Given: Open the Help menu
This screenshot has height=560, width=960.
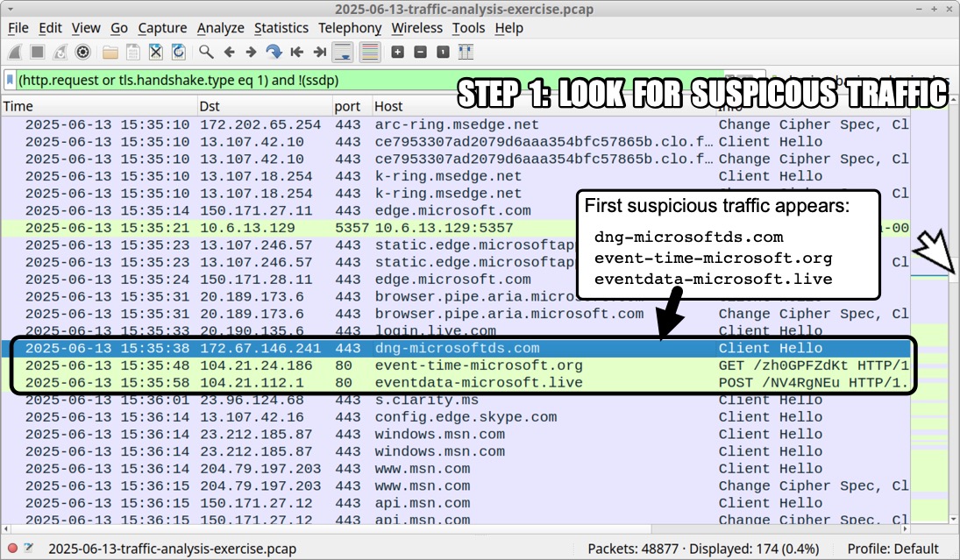Looking at the screenshot, I should [x=508, y=28].
